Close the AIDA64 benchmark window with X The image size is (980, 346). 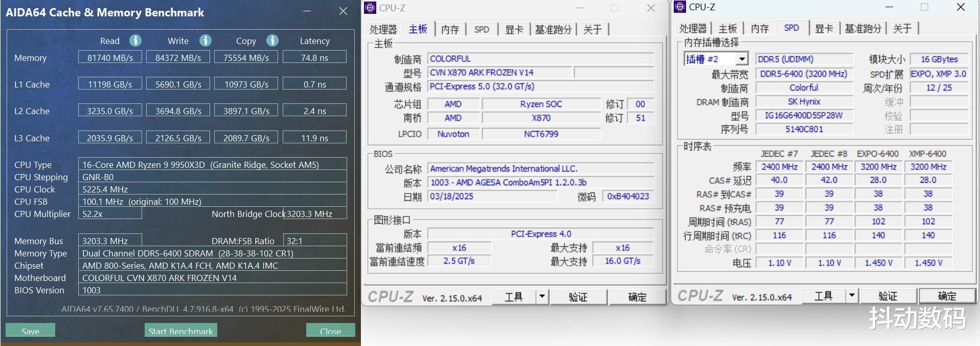click(344, 11)
